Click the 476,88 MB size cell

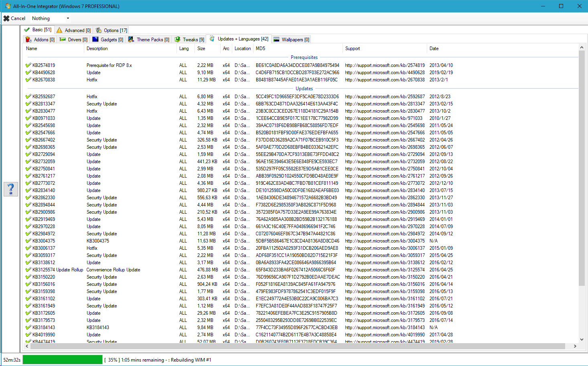point(207,270)
